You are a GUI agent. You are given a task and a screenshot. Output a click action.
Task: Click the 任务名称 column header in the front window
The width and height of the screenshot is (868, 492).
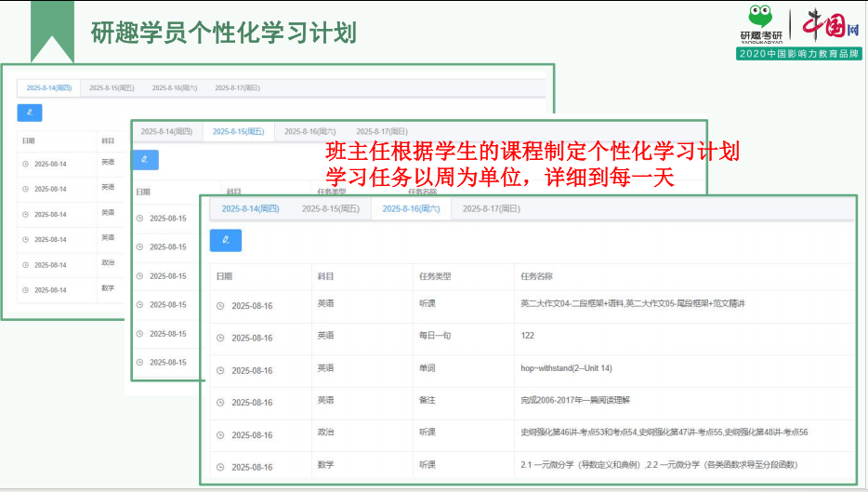click(x=536, y=276)
